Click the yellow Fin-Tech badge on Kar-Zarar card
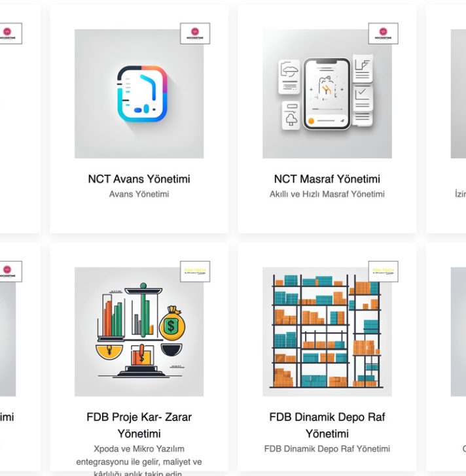Image resolution: width=466 pixels, height=476 pixels. (195, 271)
